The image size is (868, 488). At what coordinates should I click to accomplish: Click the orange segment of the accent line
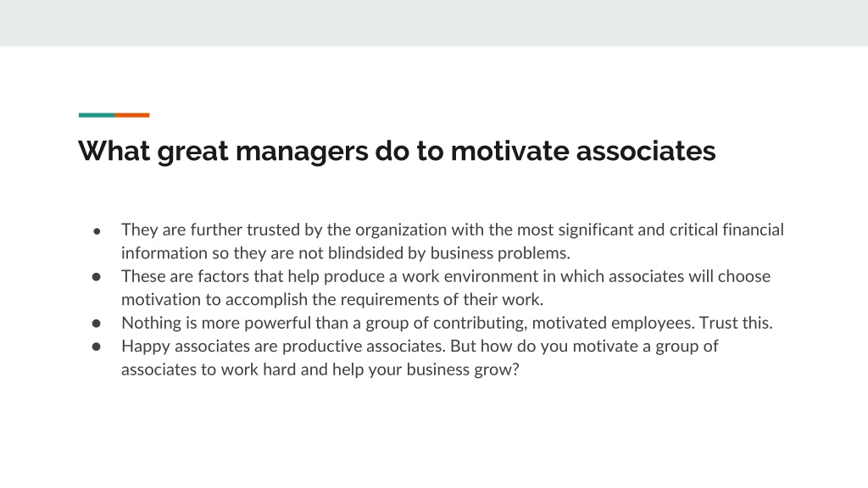coord(131,115)
